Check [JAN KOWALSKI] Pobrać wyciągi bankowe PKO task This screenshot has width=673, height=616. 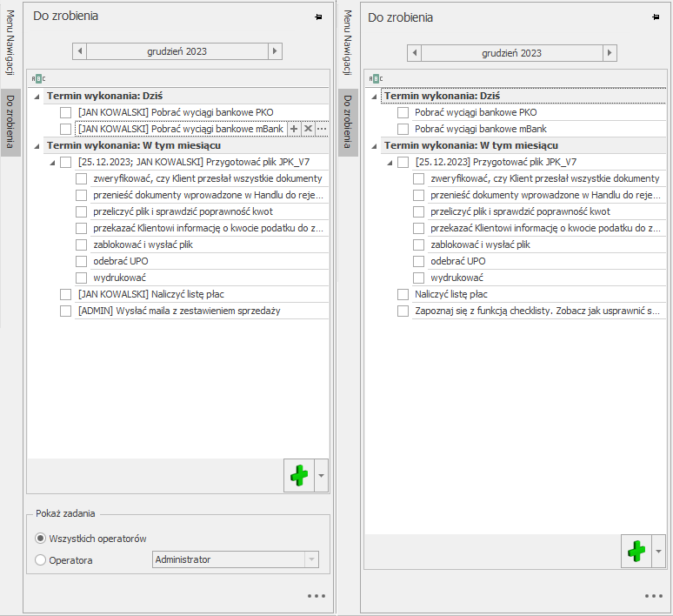coord(66,112)
